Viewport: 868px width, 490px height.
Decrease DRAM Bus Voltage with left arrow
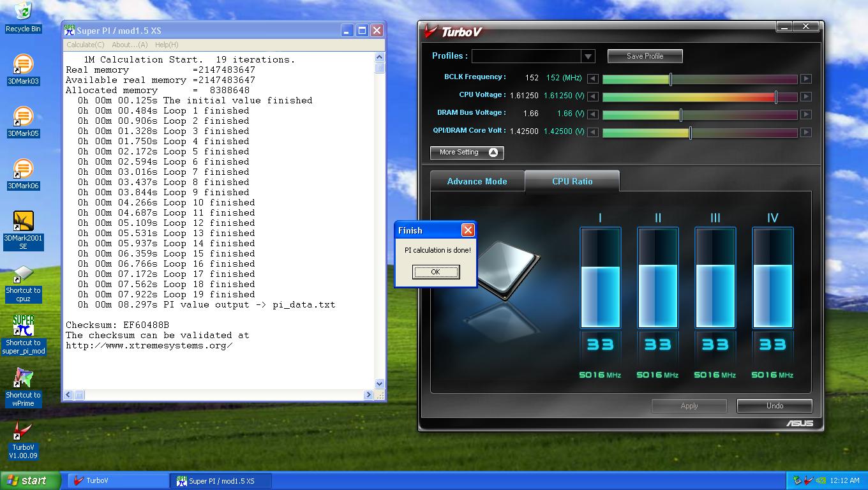click(x=593, y=115)
